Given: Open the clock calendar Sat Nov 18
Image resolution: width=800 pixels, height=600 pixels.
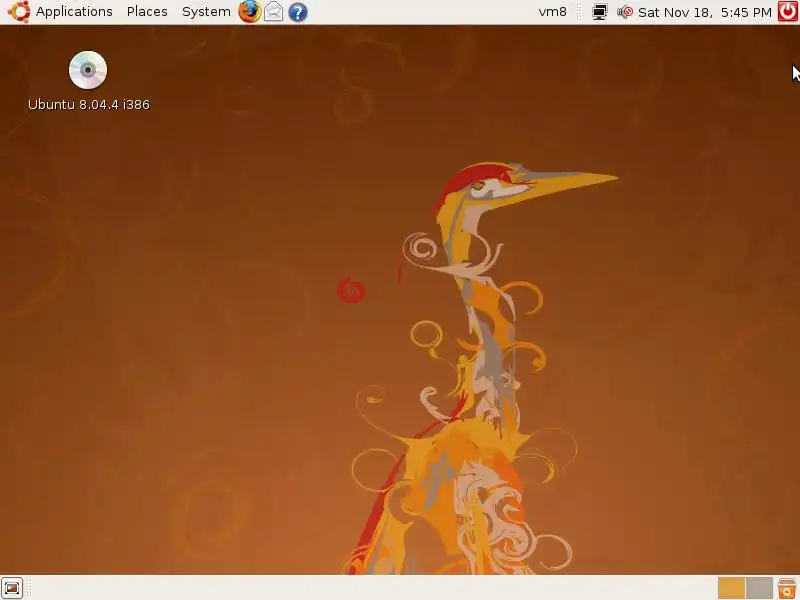Looking at the screenshot, I should click(x=705, y=12).
